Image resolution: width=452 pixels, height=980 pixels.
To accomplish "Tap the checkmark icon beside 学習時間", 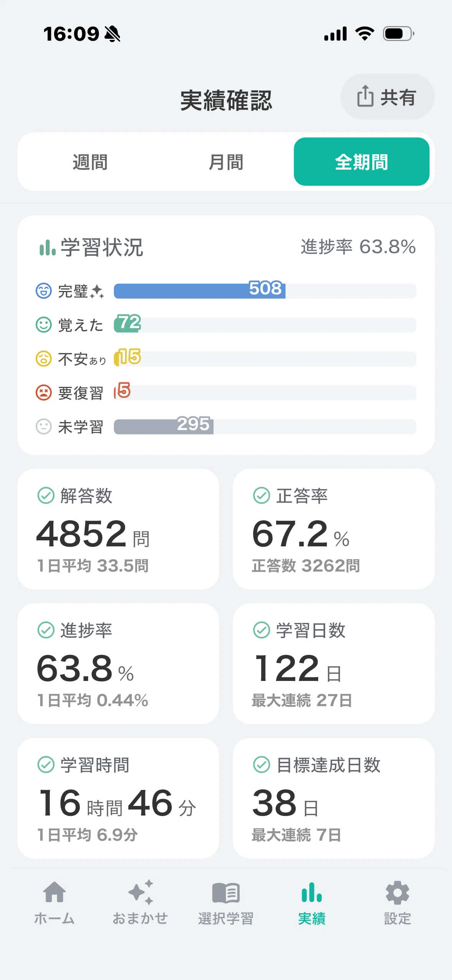I will click(x=46, y=765).
